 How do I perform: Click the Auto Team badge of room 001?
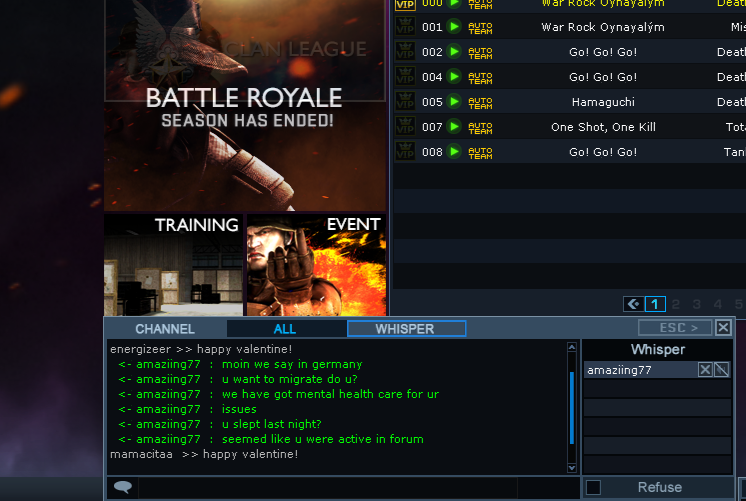pyautogui.click(x=480, y=28)
